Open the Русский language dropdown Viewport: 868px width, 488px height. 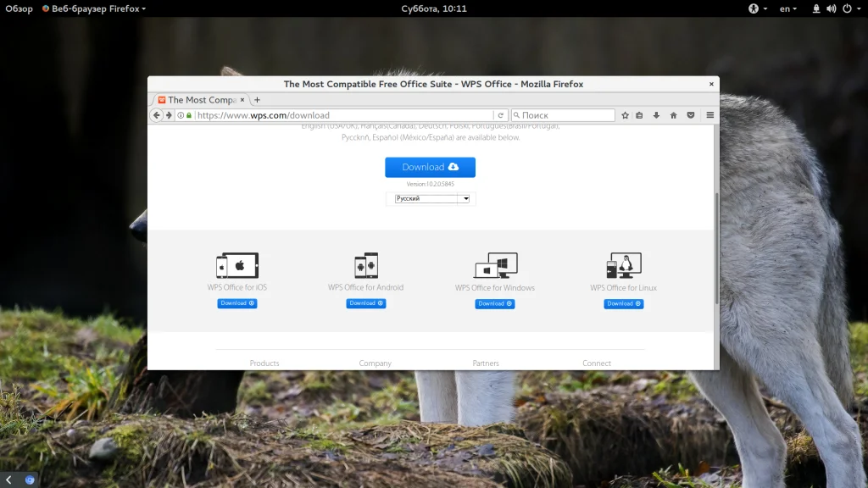[x=431, y=198]
